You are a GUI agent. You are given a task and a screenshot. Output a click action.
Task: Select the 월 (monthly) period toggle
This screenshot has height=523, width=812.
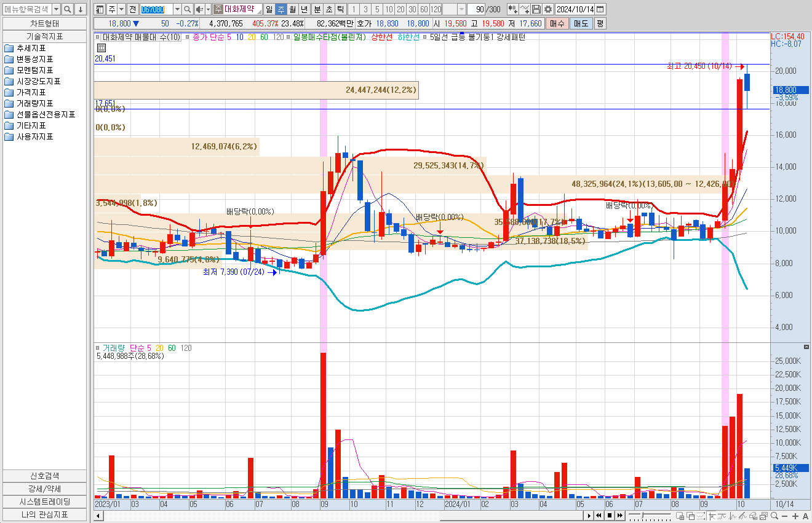point(292,9)
